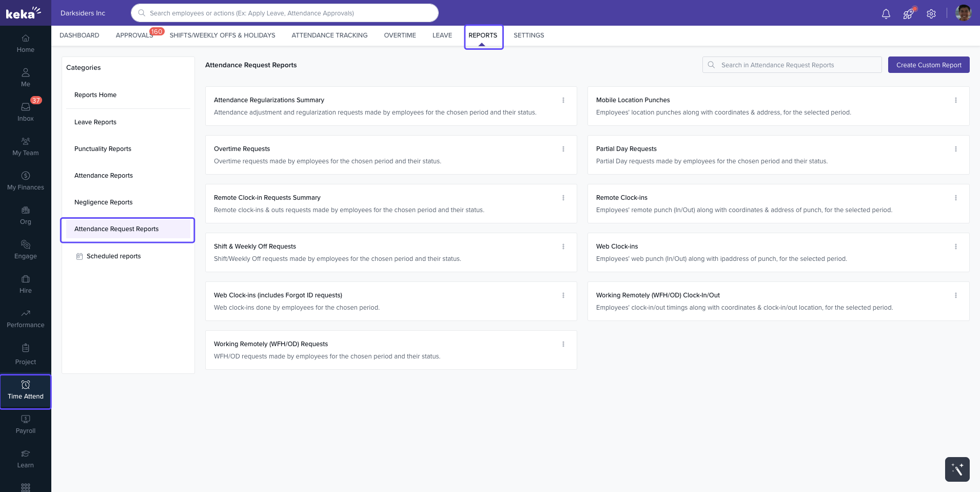
Task: Select Leave Reports category
Action: pyautogui.click(x=95, y=122)
